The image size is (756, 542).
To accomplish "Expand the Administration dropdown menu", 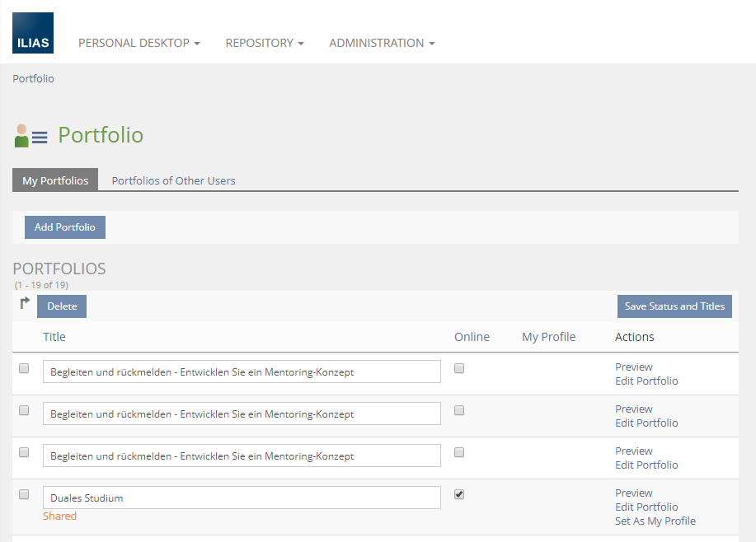I will coord(381,43).
